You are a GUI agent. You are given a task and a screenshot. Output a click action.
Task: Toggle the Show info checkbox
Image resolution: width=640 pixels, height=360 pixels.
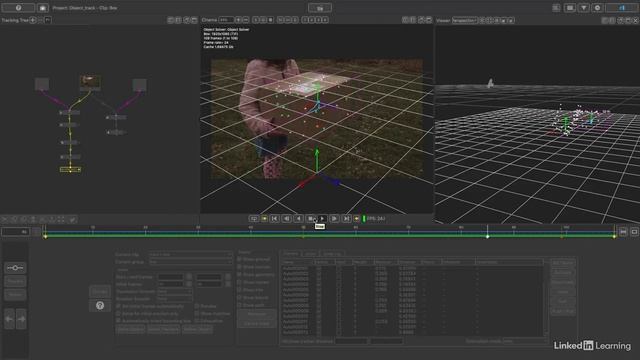pos(240,290)
